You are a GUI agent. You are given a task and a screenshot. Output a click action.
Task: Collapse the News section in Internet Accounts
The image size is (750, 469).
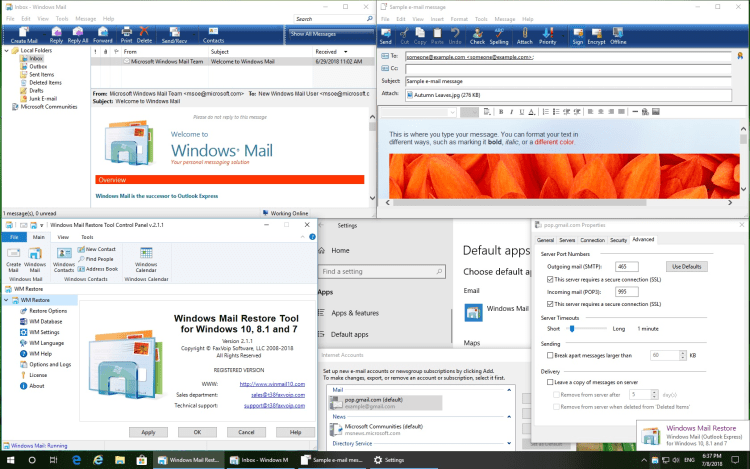pyautogui.click(x=509, y=417)
